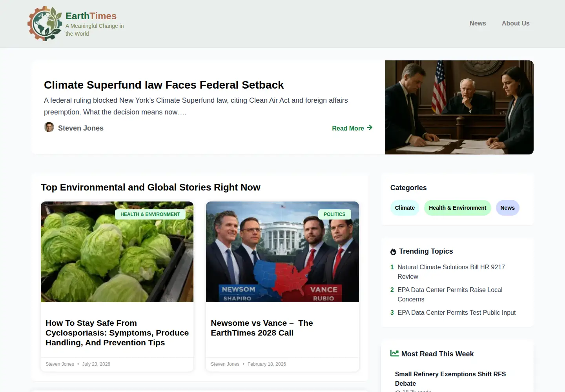Screen dimensions: 565x392
Task: Open the lettuce article thumbnail
Action: pos(117,252)
